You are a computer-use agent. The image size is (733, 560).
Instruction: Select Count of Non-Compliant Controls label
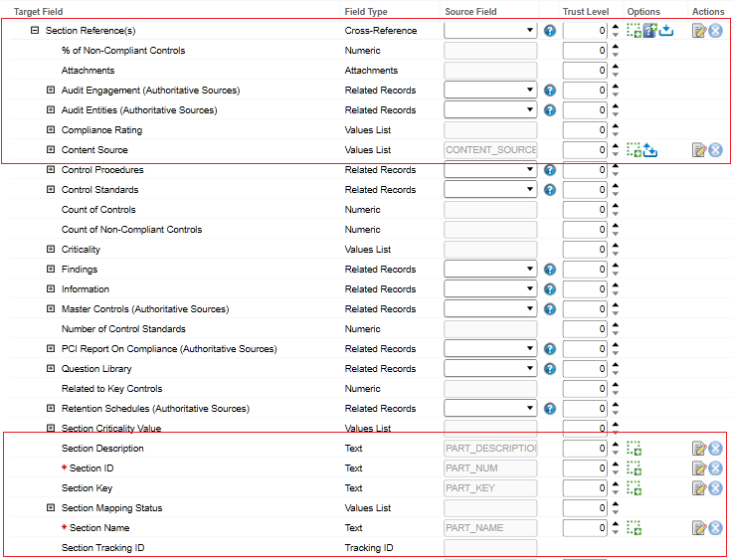coord(132,230)
